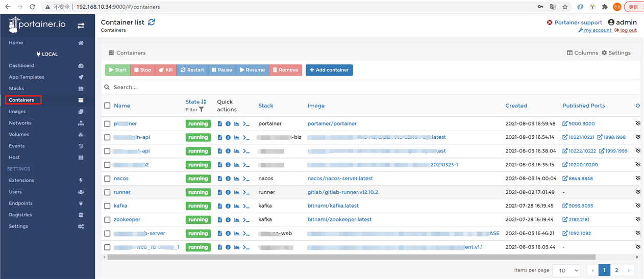The image size is (644, 279).
Task: Check the nacos container checkbox
Action: point(107,179)
